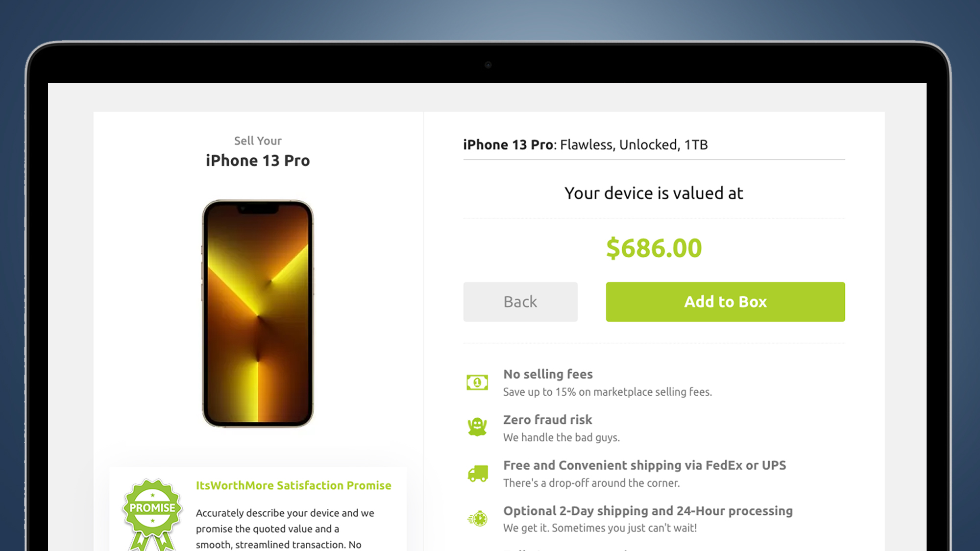Click the device valuation price display

click(x=654, y=247)
